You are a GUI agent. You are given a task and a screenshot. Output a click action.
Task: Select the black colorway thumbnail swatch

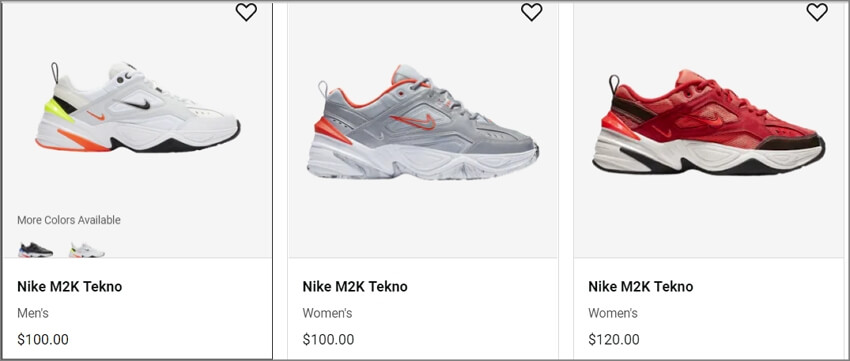(x=36, y=249)
